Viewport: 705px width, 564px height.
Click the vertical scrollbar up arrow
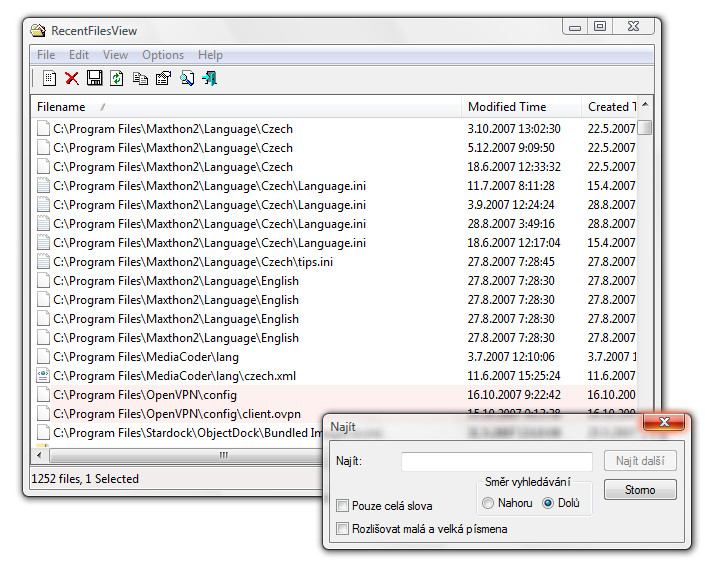(645, 104)
